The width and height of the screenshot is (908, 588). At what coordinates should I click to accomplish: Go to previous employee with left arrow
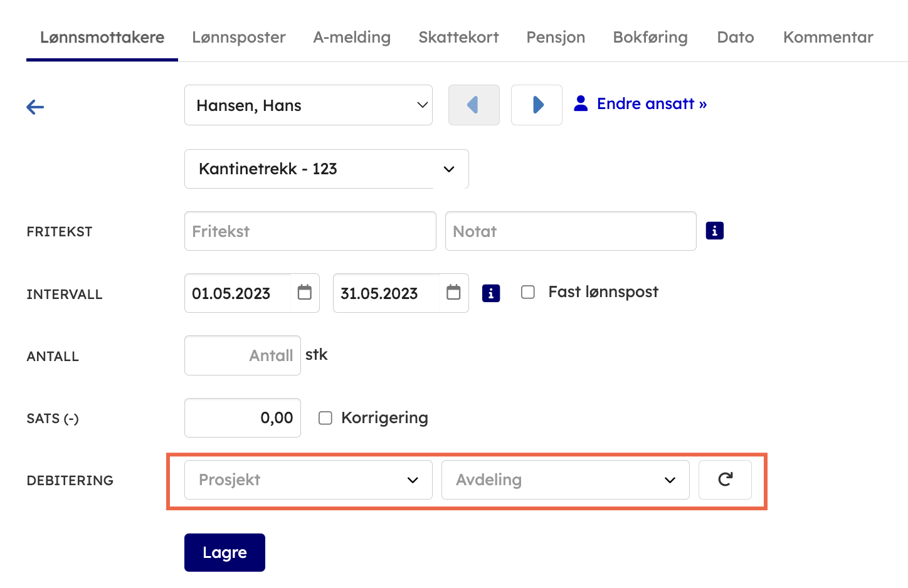point(473,105)
